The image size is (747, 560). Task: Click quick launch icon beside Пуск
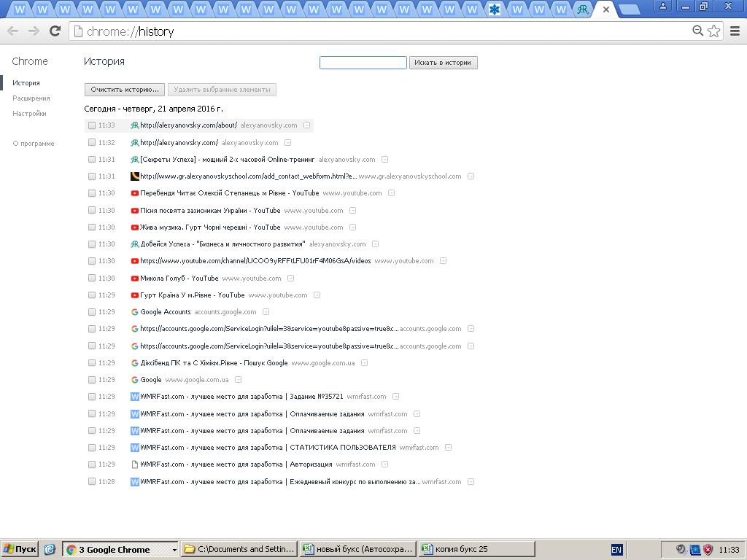[x=50, y=549]
